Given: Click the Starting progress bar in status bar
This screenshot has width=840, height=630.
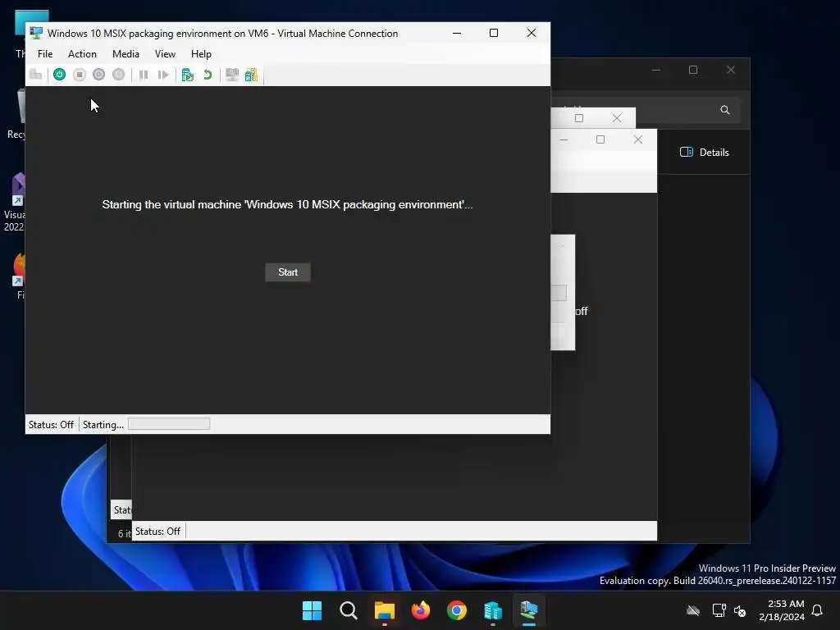Looking at the screenshot, I should pyautogui.click(x=169, y=424).
